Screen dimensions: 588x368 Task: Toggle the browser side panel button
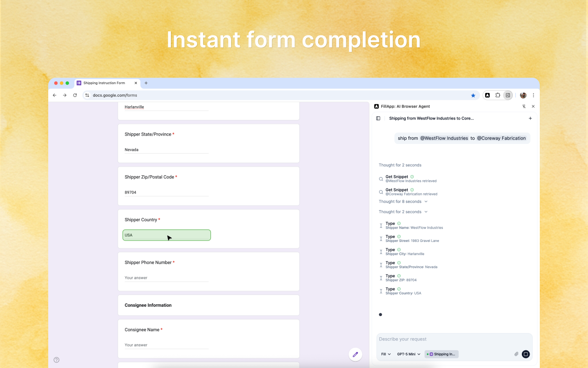(x=508, y=95)
